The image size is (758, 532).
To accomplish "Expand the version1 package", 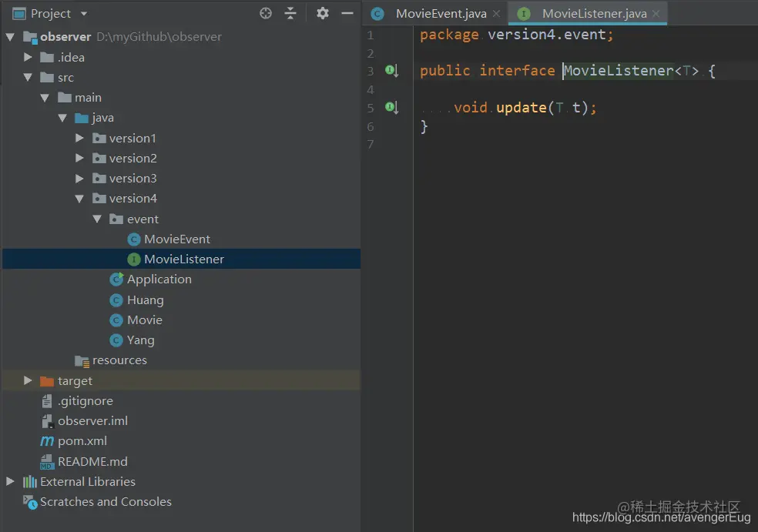I will coord(80,138).
